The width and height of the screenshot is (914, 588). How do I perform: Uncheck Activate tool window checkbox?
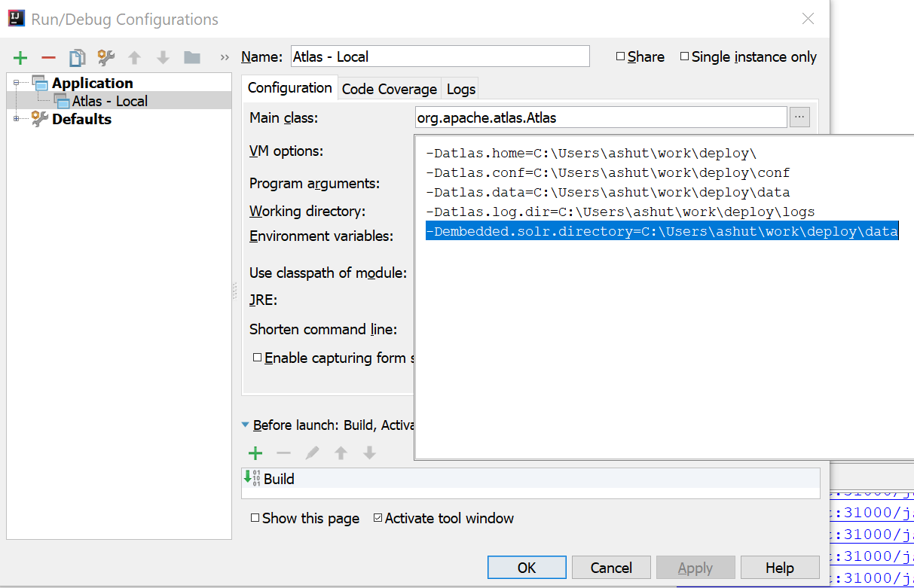[378, 518]
